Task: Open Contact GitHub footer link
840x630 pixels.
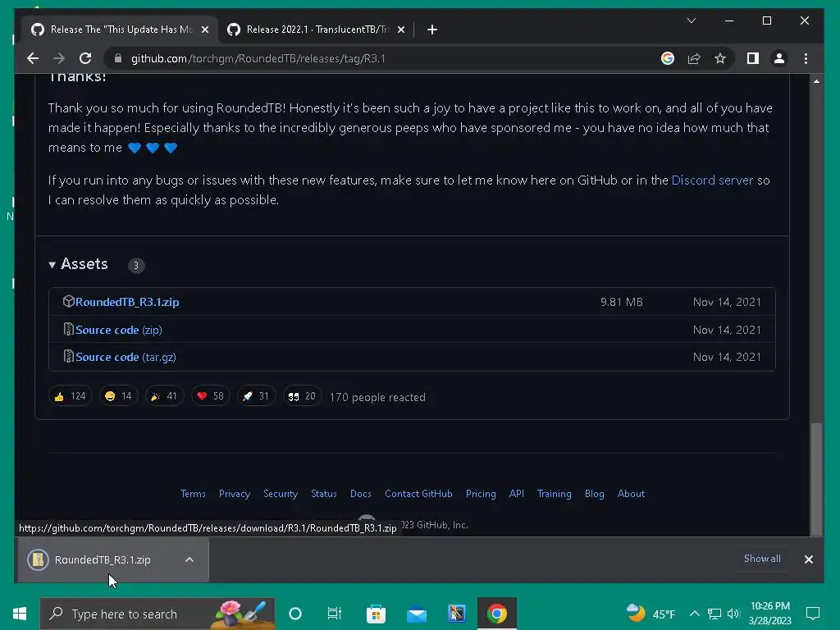Action: pyautogui.click(x=418, y=494)
